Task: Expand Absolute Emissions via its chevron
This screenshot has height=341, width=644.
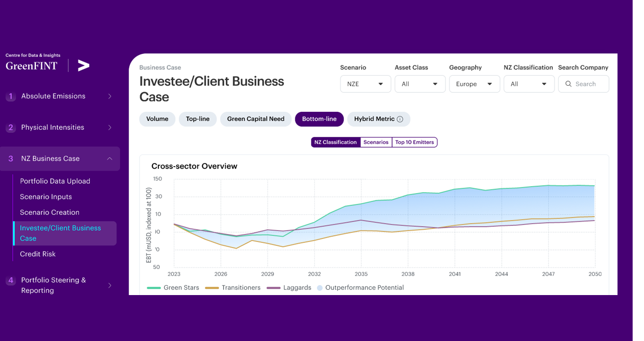Action: pos(109,97)
